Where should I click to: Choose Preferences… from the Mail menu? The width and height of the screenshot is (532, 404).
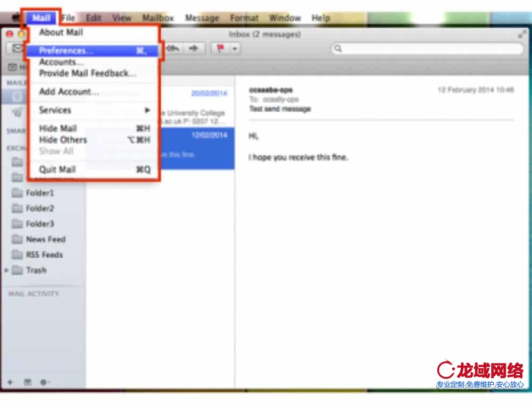click(x=66, y=51)
